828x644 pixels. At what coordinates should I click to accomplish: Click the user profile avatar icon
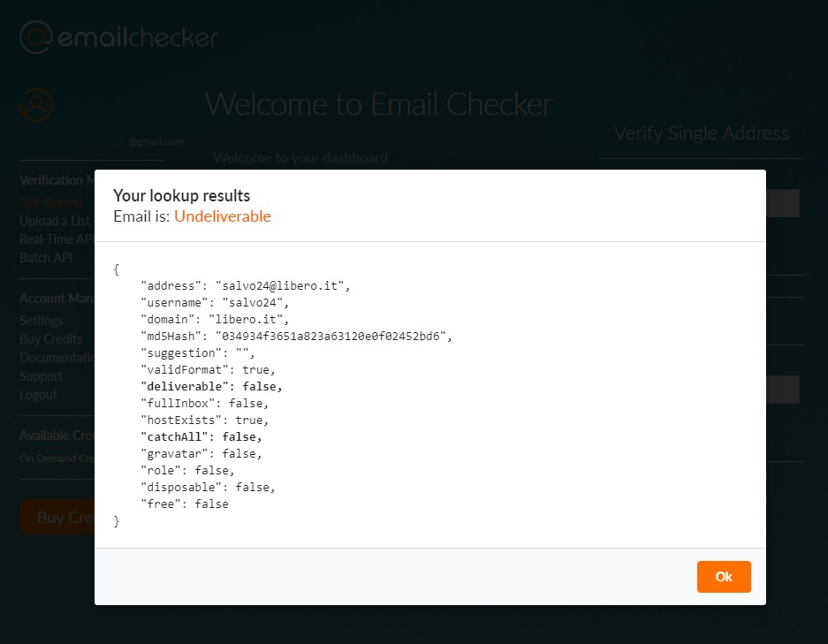pyautogui.click(x=36, y=105)
